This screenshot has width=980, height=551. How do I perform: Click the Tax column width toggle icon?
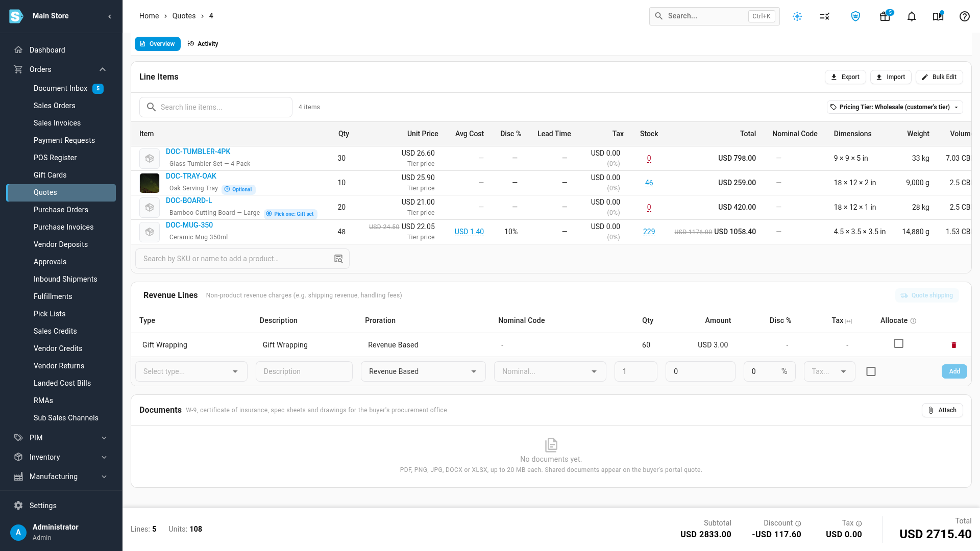[849, 321]
